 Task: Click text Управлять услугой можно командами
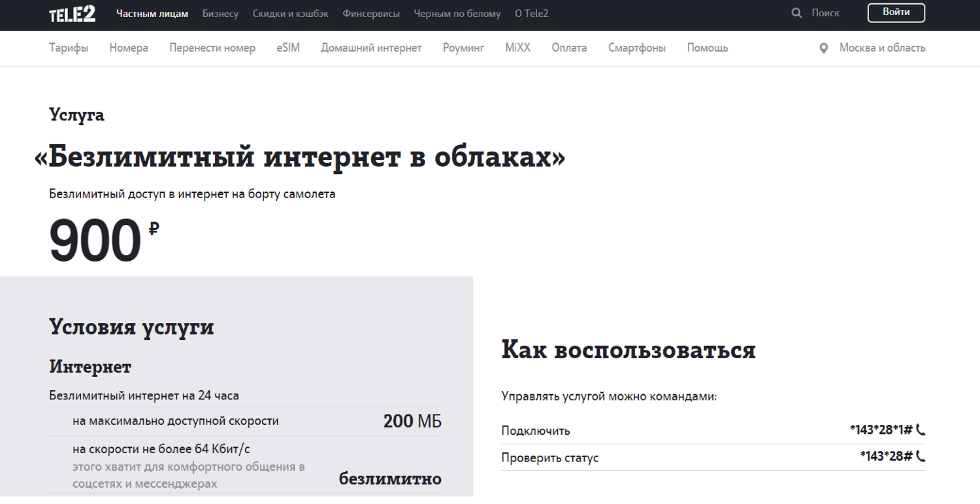click(x=609, y=396)
